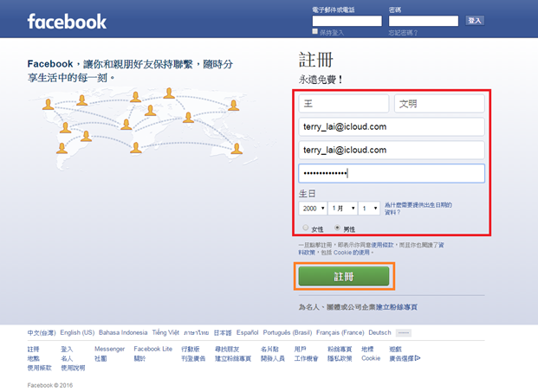538x392 pixels.
Task: Open 建立粉絲專頁 link below the signup button
Action: point(396,307)
